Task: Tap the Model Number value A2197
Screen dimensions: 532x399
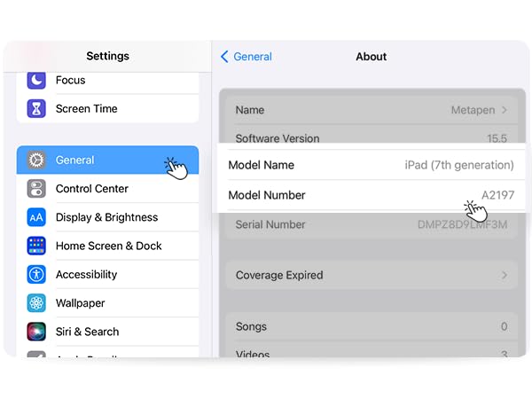Action: pyautogui.click(x=497, y=195)
